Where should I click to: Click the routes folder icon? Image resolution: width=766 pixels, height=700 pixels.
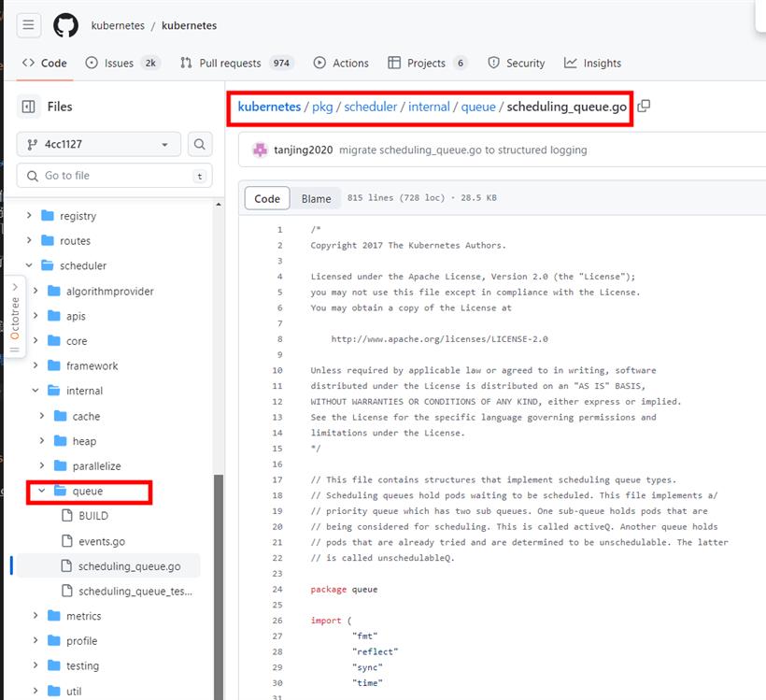[48, 240]
